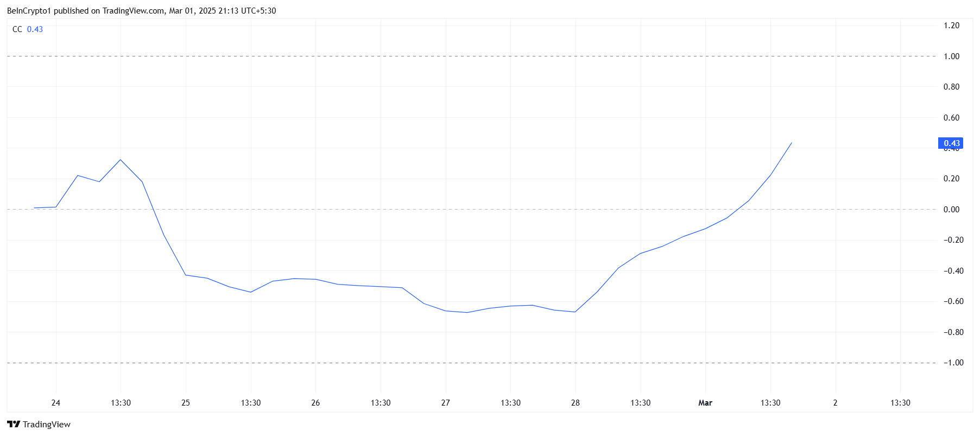Screen dimensions: 980x436
Task: Click the −1.00 lower bound axis label
Action: (953, 363)
